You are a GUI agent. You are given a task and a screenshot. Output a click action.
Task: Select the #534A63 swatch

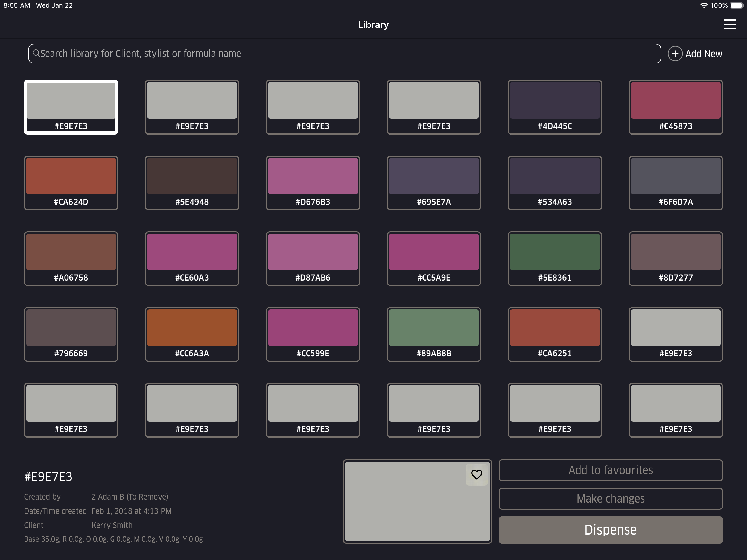[555, 183]
